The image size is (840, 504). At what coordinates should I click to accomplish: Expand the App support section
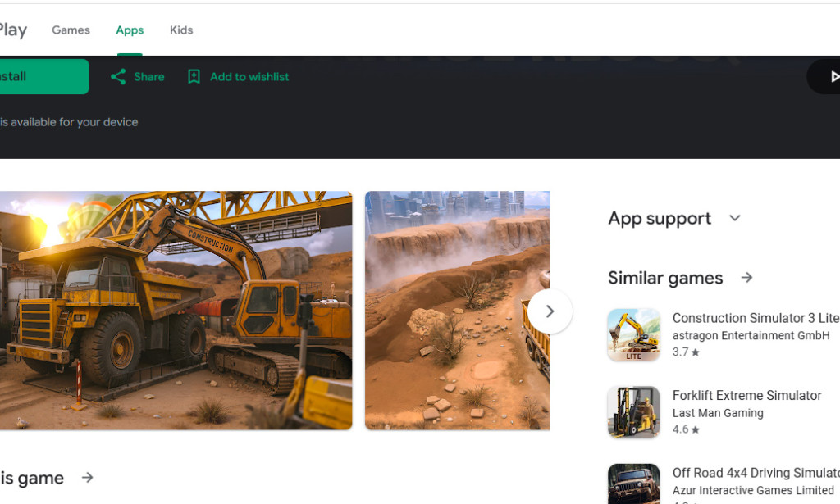[735, 218]
